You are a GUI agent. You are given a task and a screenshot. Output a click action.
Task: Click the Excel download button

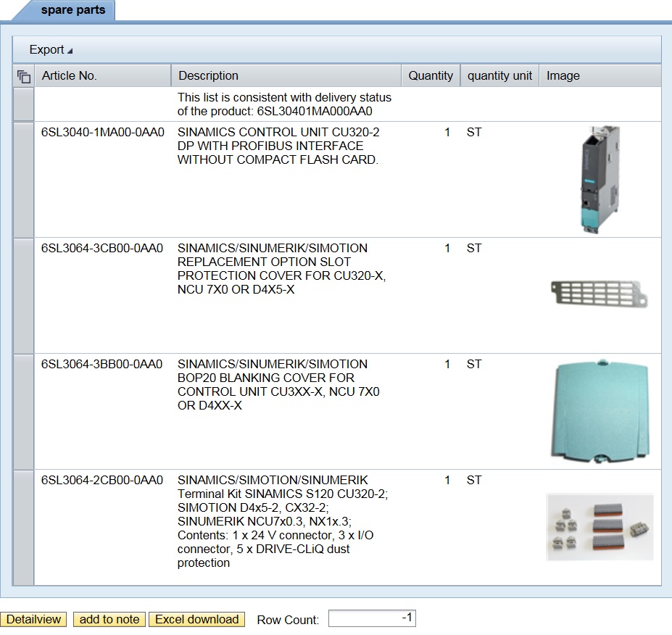(196, 619)
